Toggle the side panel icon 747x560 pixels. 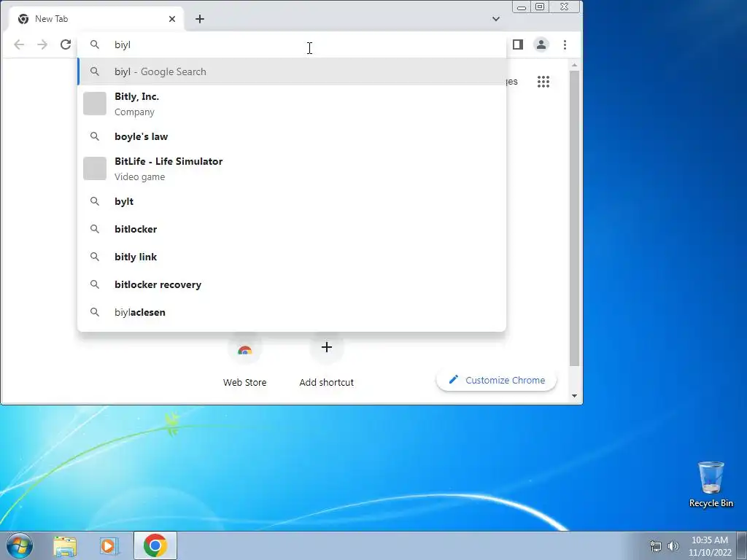518,44
